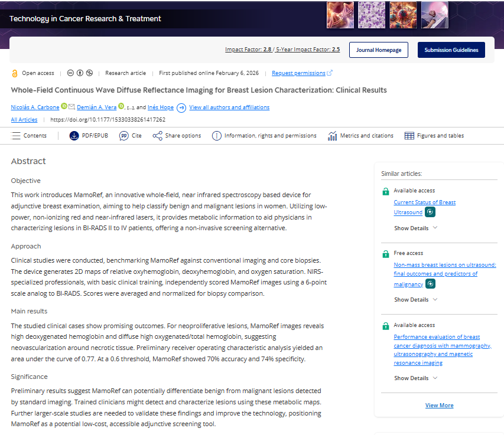
Task: Click the Open access badge icon
Action: pos(15,73)
